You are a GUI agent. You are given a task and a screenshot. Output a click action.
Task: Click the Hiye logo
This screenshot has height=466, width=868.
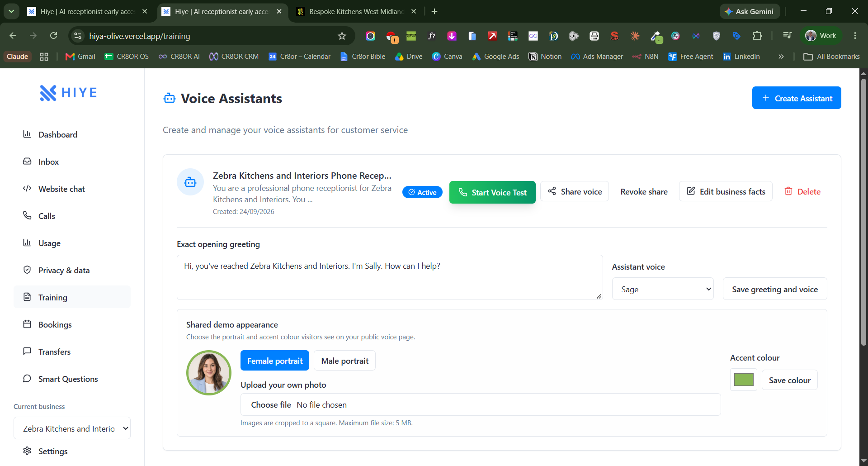(x=68, y=93)
